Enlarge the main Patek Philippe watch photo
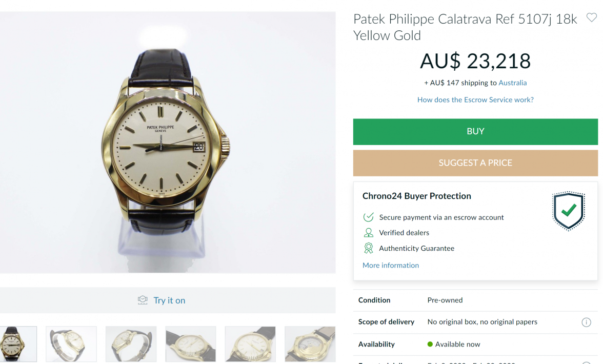This screenshot has height=364, width=603. coord(168,143)
